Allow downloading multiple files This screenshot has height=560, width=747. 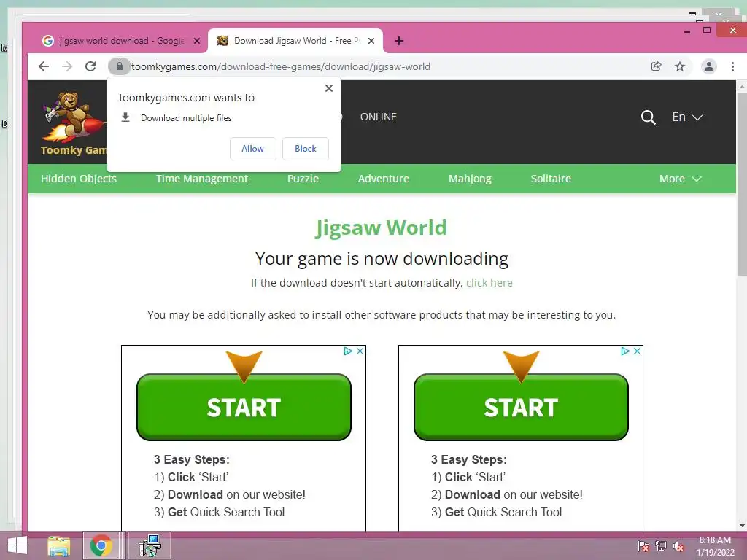click(x=252, y=149)
